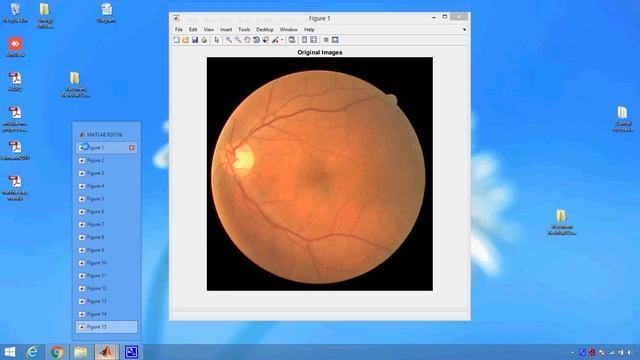
Task: Click the 'Original Images' axes title
Action: click(x=320, y=52)
